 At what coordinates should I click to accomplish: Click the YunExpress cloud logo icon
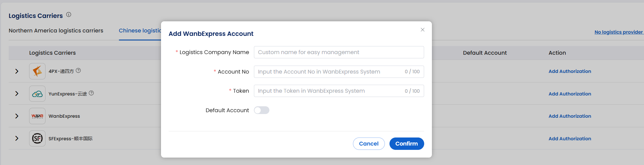[x=37, y=94]
